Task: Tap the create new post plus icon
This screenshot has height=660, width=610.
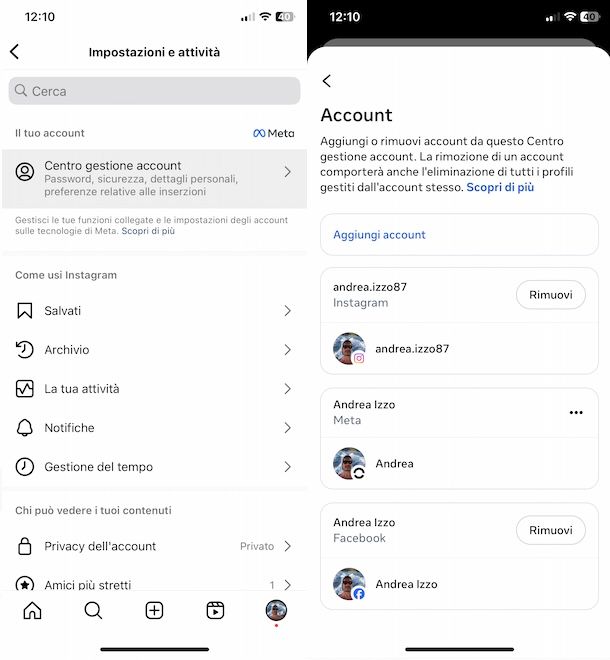Action: click(154, 610)
